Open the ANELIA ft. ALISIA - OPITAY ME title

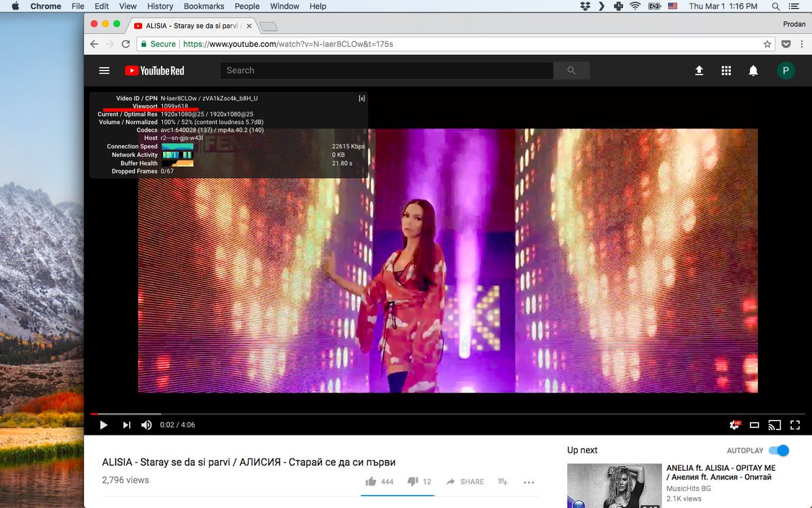(721, 473)
